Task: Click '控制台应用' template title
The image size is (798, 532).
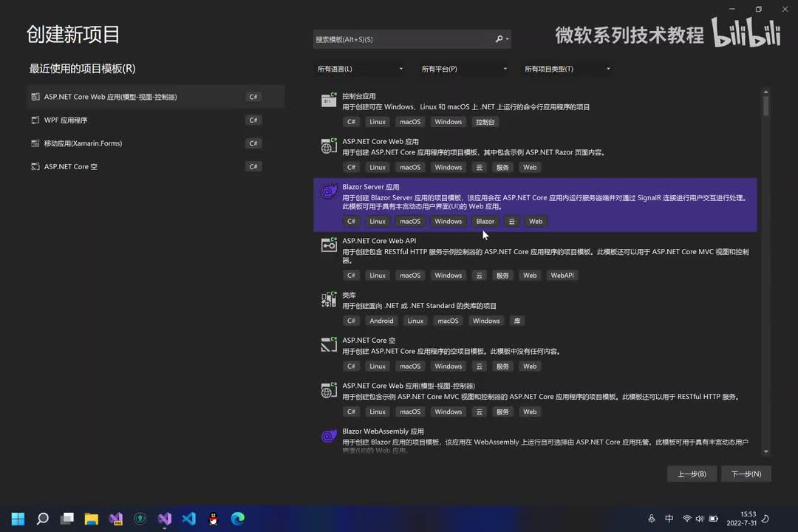Action: (359, 96)
